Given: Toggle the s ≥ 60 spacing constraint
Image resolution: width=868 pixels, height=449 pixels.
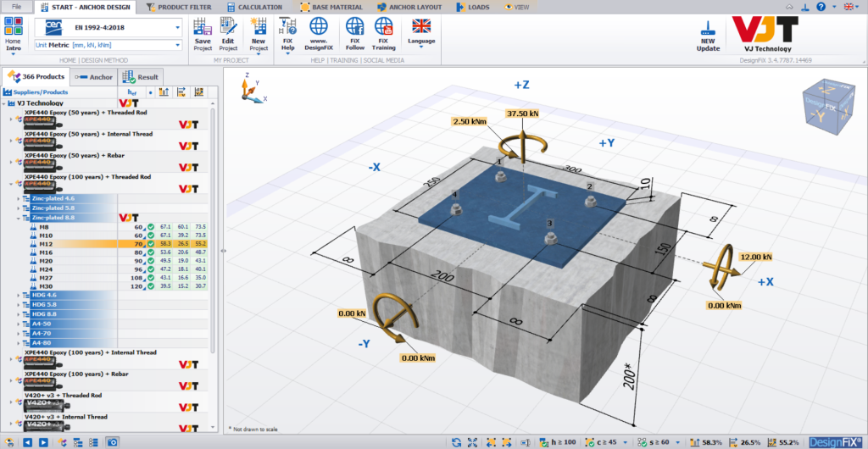Looking at the screenshot, I should click(654, 442).
